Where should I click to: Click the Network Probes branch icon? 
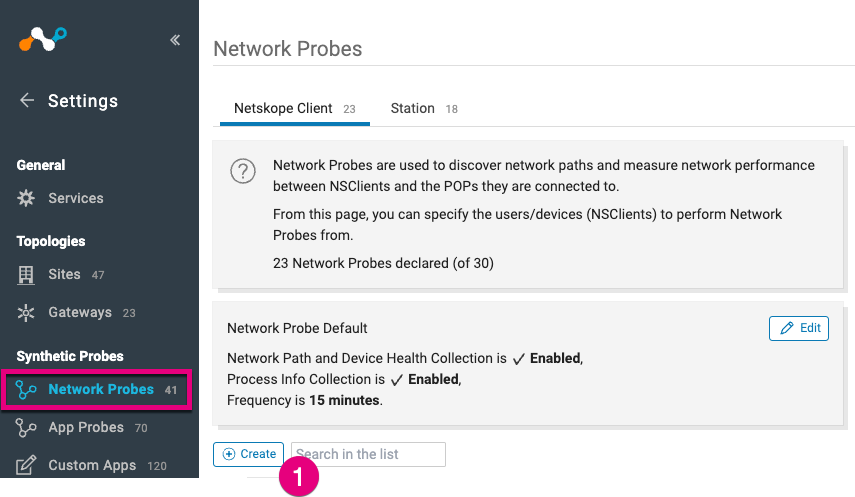pos(26,390)
